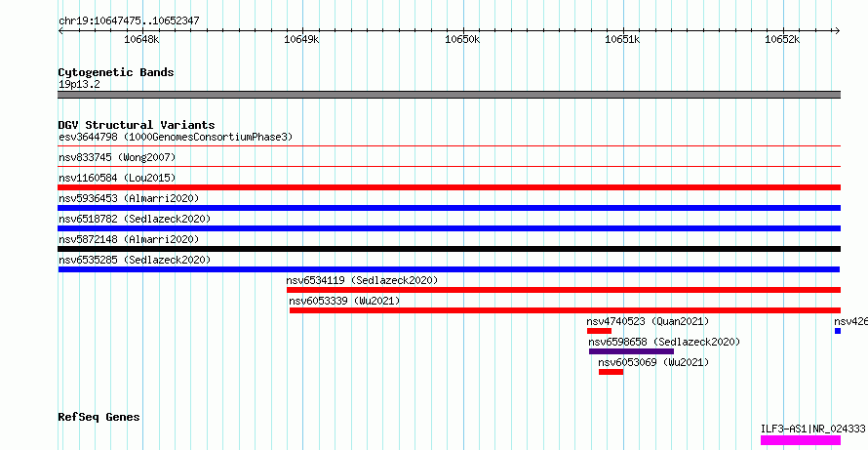Click the black bar for nsv5872148
Viewport: 868px width, 450px height.
pos(450,249)
